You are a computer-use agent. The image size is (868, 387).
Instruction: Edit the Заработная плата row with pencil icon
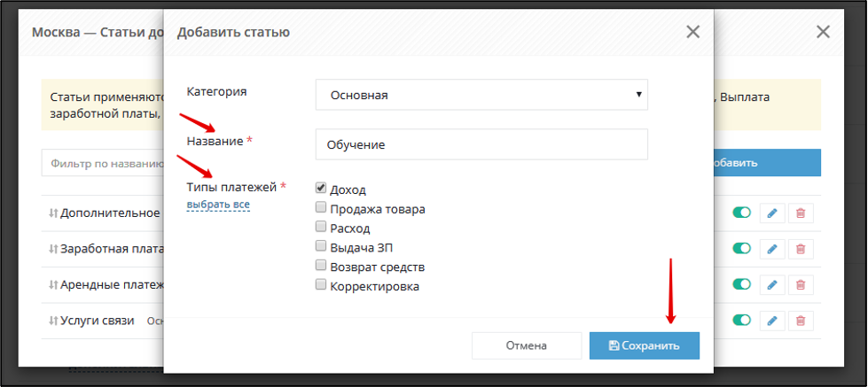click(x=773, y=249)
